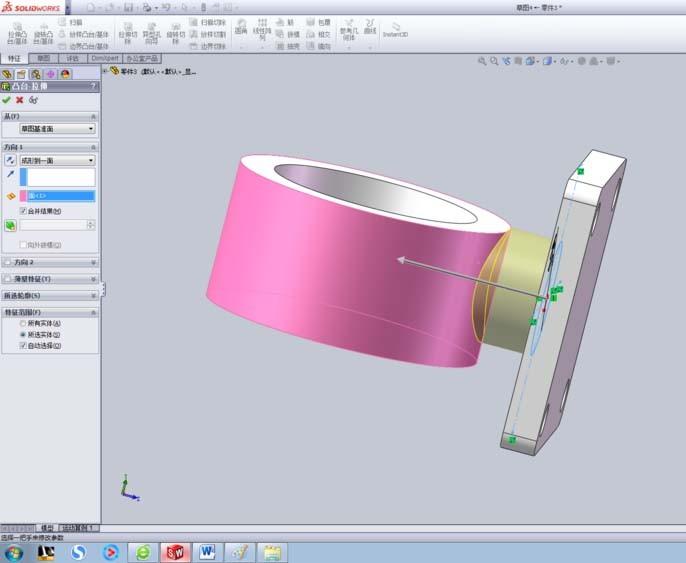Click the Mirror (镜向) tool

[x=318, y=46]
